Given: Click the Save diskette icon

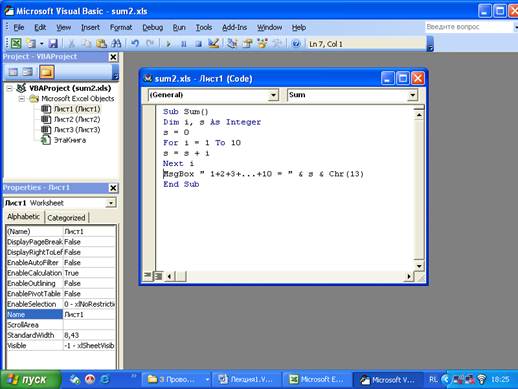Looking at the screenshot, I should [53, 44].
